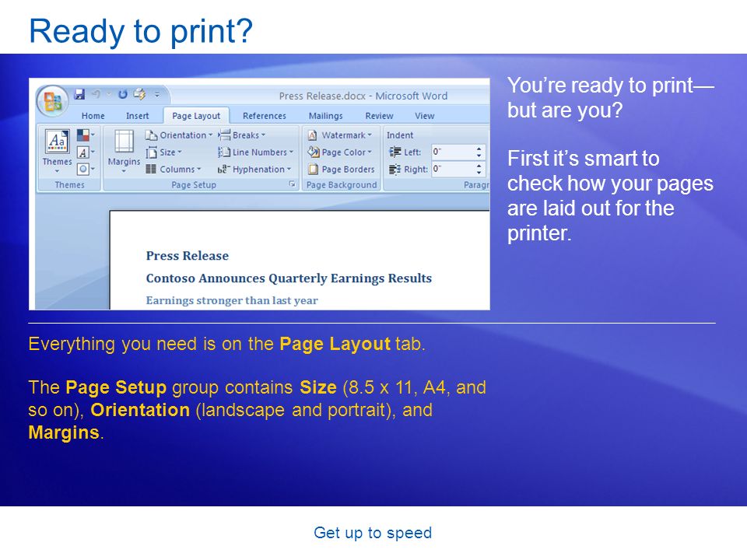Open the Breaks dropdown
Viewport: 747px width, 560px height.
(242, 135)
